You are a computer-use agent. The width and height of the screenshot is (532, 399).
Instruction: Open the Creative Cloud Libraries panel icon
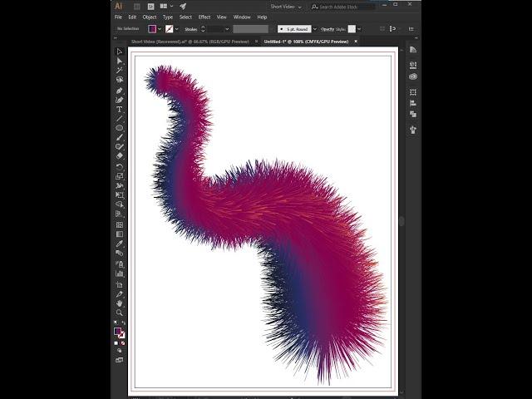click(x=413, y=76)
